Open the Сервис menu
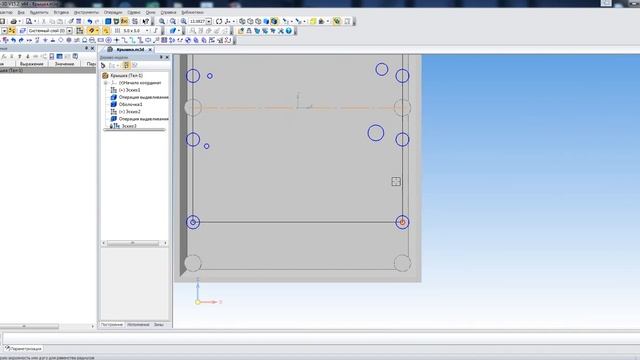The height and width of the screenshot is (360, 640). point(133,13)
